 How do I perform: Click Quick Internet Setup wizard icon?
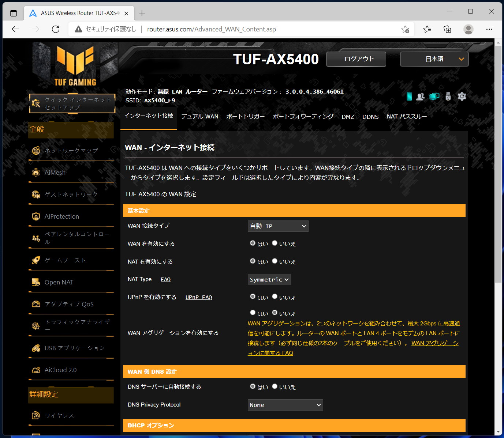click(x=36, y=103)
